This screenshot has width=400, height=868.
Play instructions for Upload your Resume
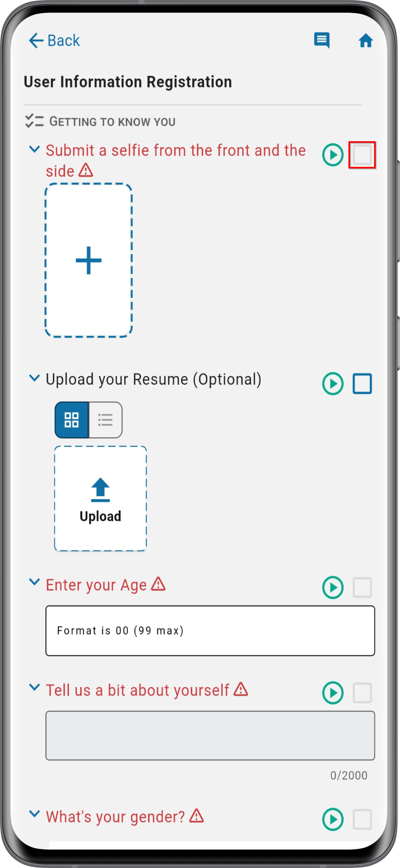pyautogui.click(x=332, y=383)
